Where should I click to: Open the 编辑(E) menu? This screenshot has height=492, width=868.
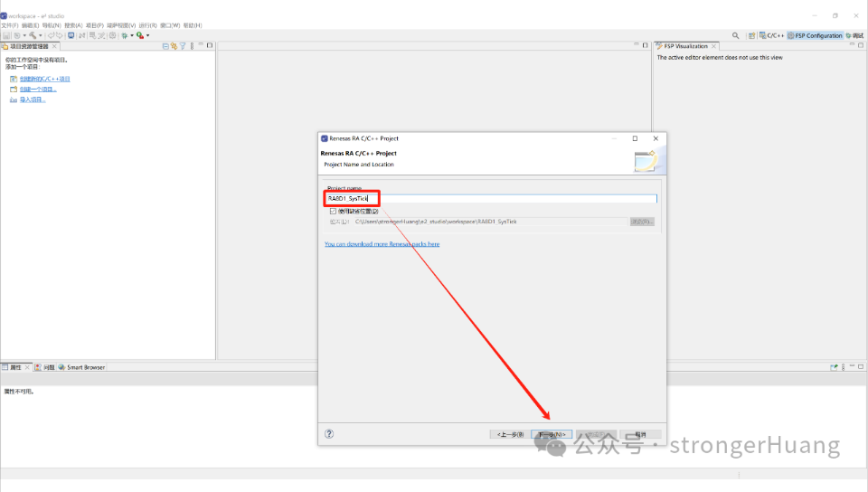point(31,25)
